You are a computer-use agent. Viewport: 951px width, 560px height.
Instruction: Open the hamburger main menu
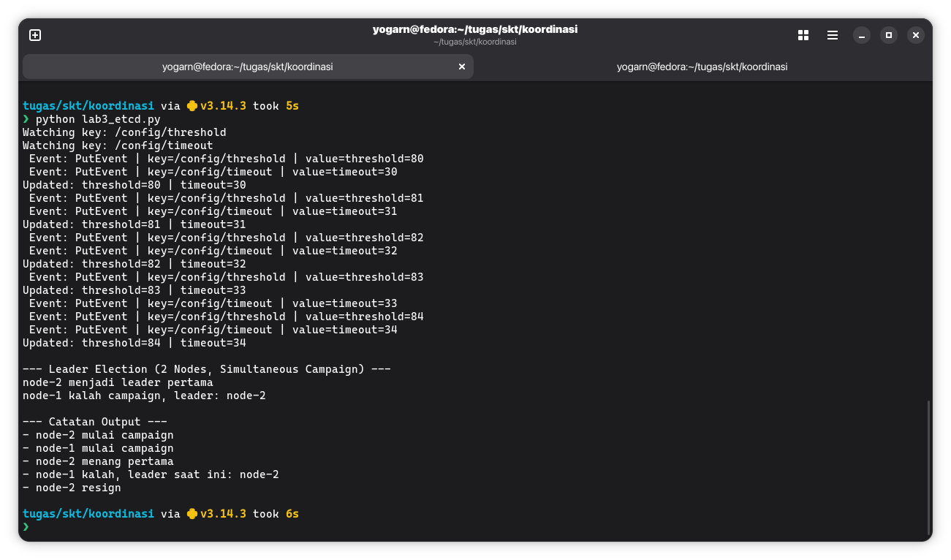tap(833, 35)
